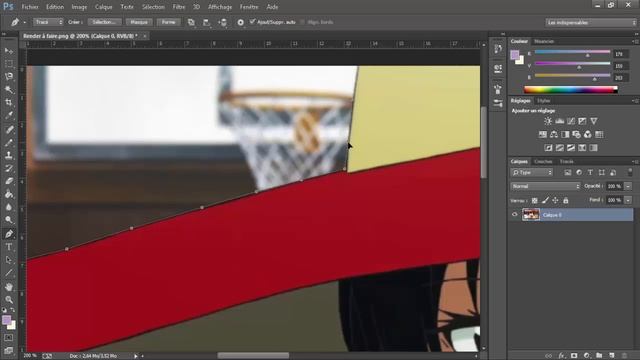
Task: Select the Eraser tool
Action: tap(9, 181)
